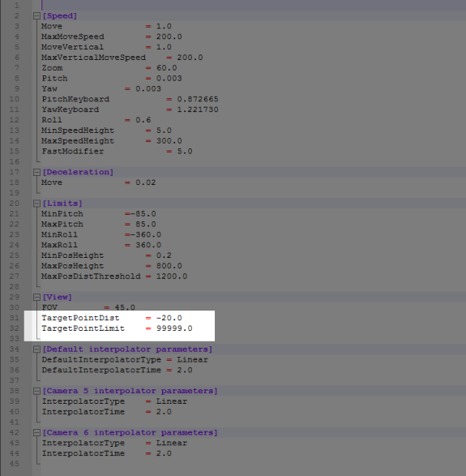The height and width of the screenshot is (476, 466).
Task: Click the FastModifier key name
Action: (x=73, y=151)
